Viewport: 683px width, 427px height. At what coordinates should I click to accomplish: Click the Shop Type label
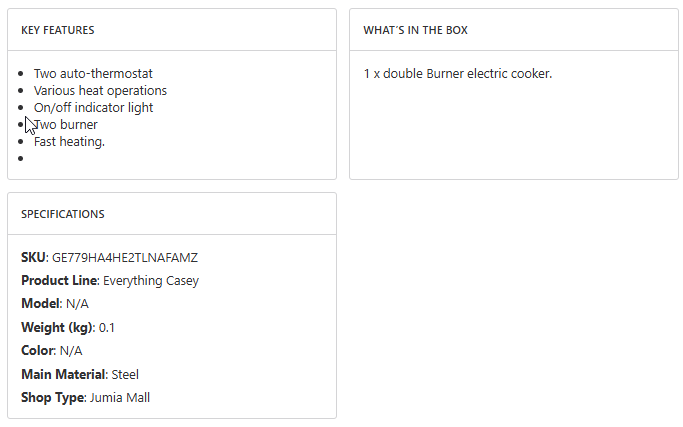(x=52, y=397)
